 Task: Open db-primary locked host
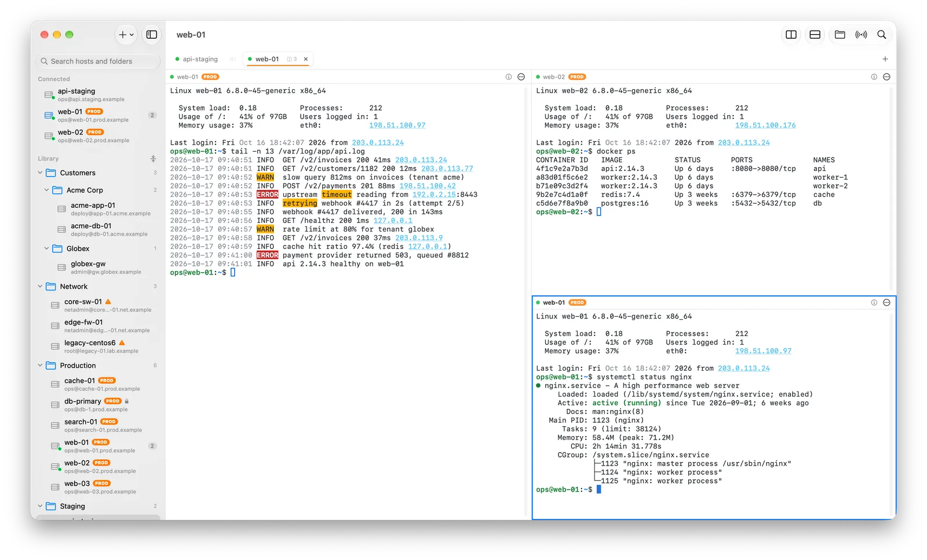tap(98, 405)
